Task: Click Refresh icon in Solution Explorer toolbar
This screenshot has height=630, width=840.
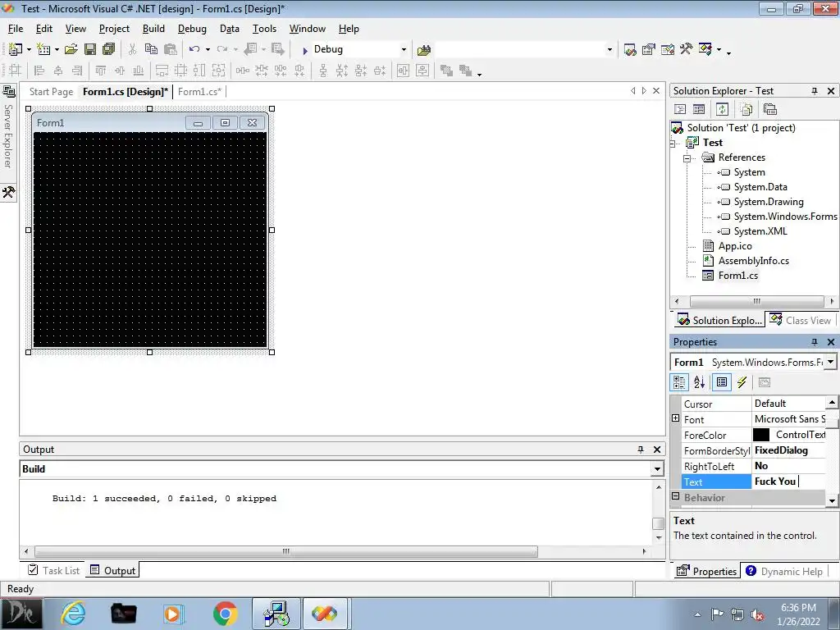Action: [722, 109]
